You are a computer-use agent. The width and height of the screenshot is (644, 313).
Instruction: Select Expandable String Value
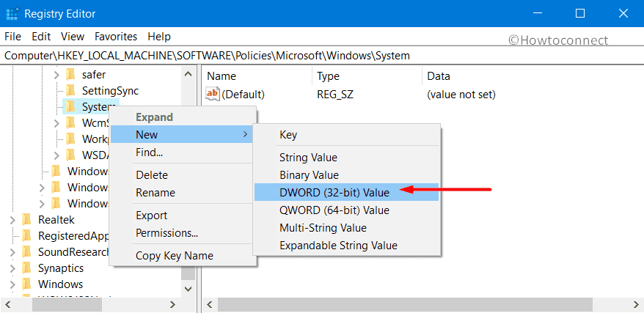pos(347,246)
